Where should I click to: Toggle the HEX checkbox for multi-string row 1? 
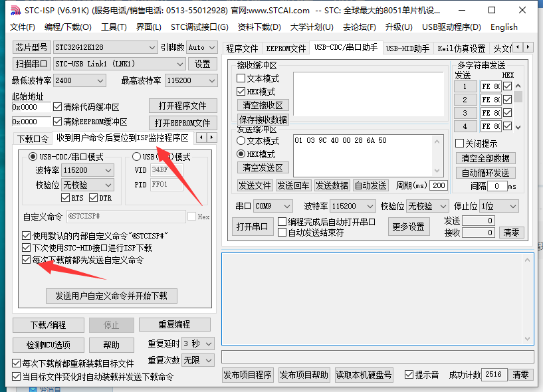[507, 86]
